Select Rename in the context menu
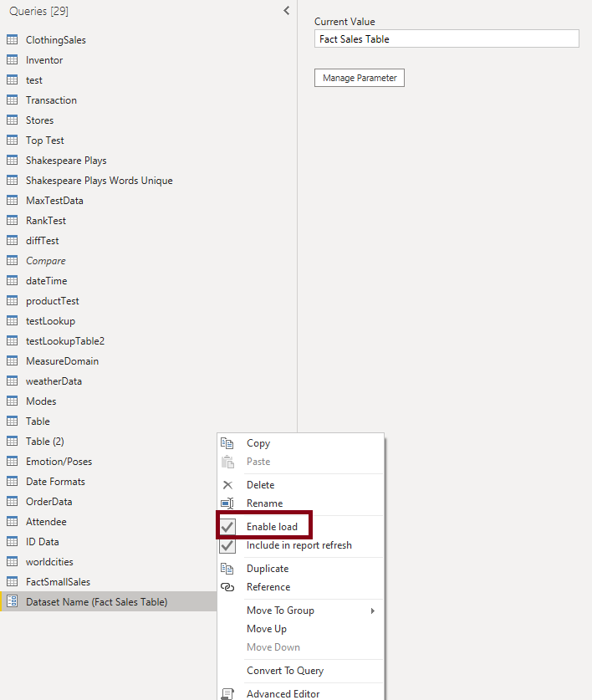 pyautogui.click(x=265, y=503)
